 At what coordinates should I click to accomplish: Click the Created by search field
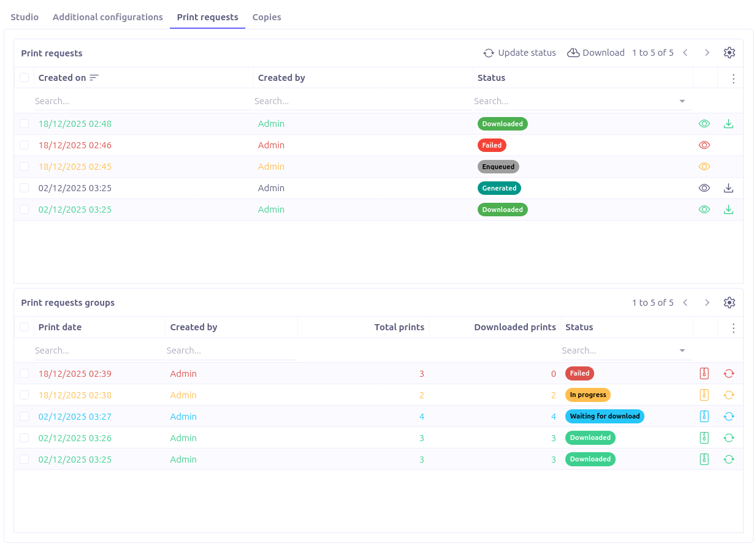(362, 101)
